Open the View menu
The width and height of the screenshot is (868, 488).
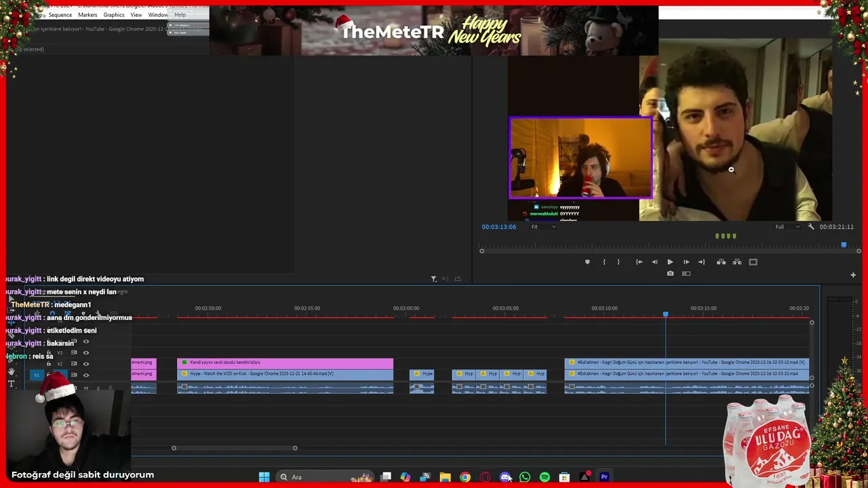(x=136, y=15)
